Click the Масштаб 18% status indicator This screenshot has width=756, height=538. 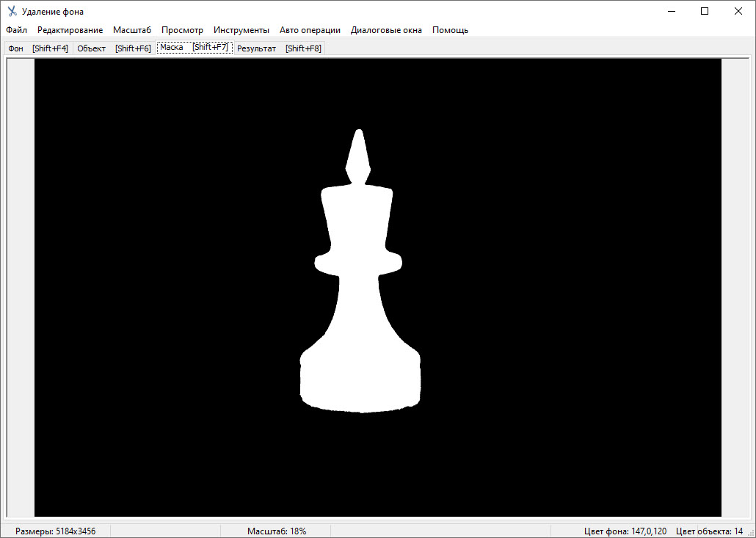click(277, 531)
